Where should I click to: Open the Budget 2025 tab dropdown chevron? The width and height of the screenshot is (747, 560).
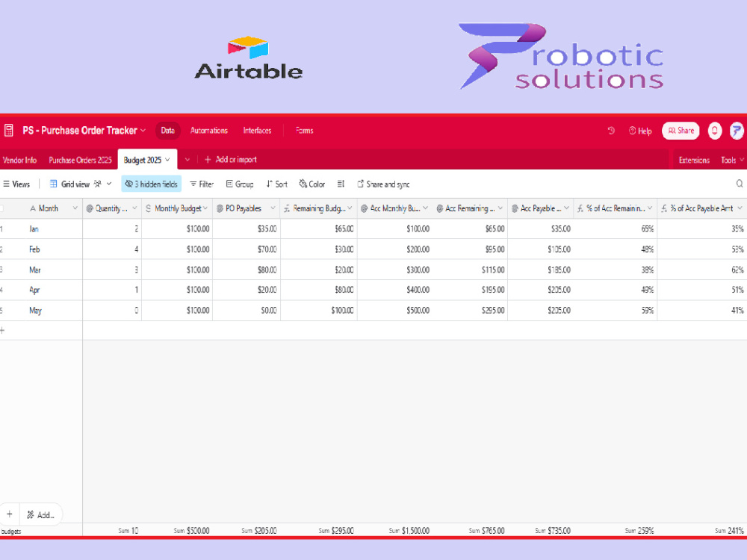pyautogui.click(x=167, y=160)
